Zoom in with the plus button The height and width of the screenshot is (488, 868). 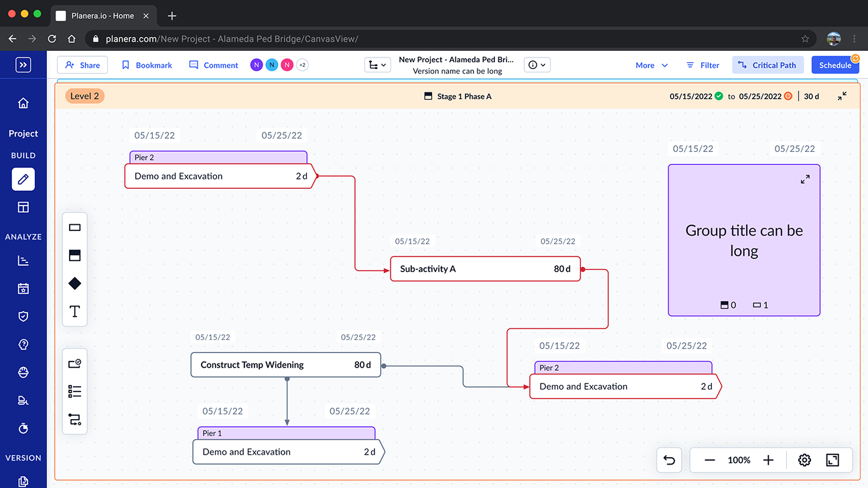click(x=768, y=460)
